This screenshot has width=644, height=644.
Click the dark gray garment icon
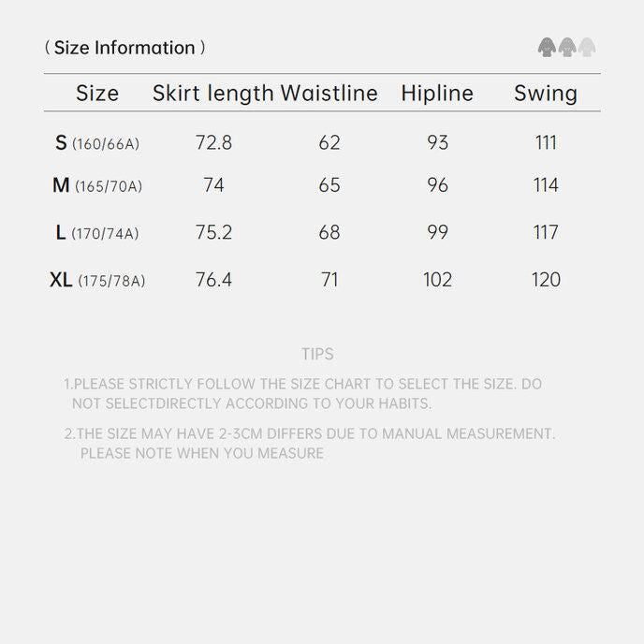click(x=547, y=47)
